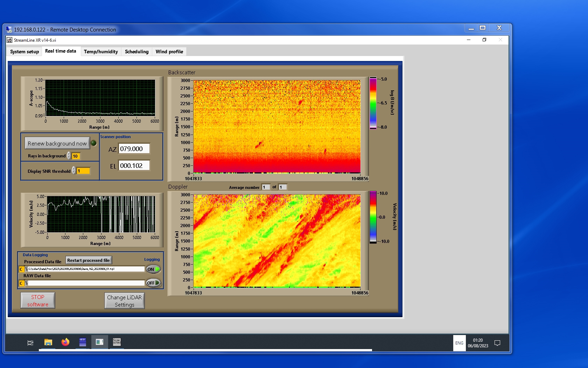The width and height of the screenshot is (588, 368).
Task: Adjust the Display SNR threshold stepper
Action: (x=74, y=171)
